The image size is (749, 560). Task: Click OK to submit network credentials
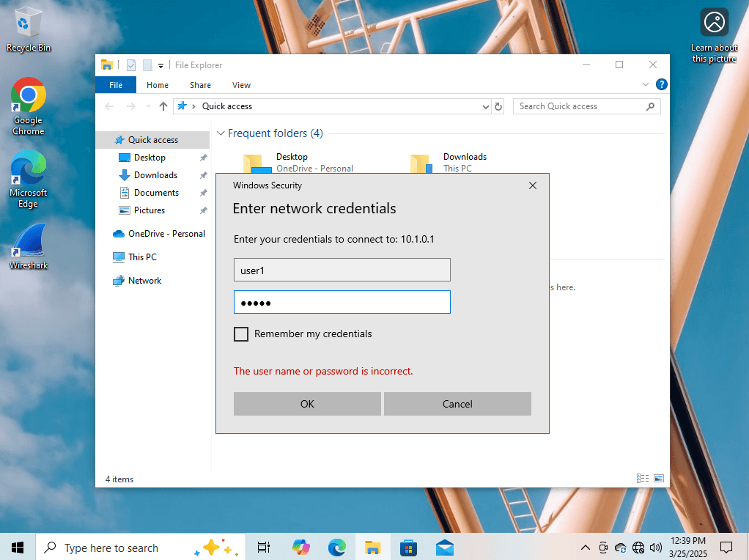[x=307, y=404]
